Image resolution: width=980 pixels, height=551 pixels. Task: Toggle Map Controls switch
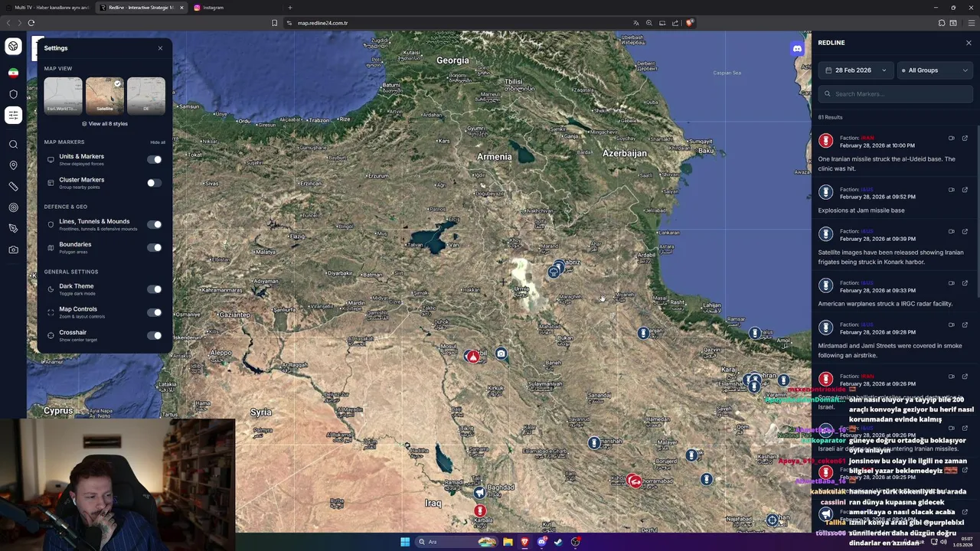(154, 312)
